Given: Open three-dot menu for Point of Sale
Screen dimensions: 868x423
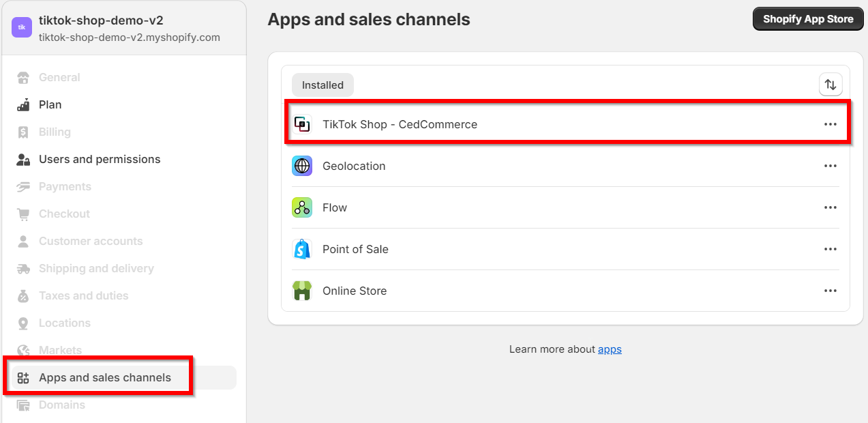Looking at the screenshot, I should click(x=830, y=249).
